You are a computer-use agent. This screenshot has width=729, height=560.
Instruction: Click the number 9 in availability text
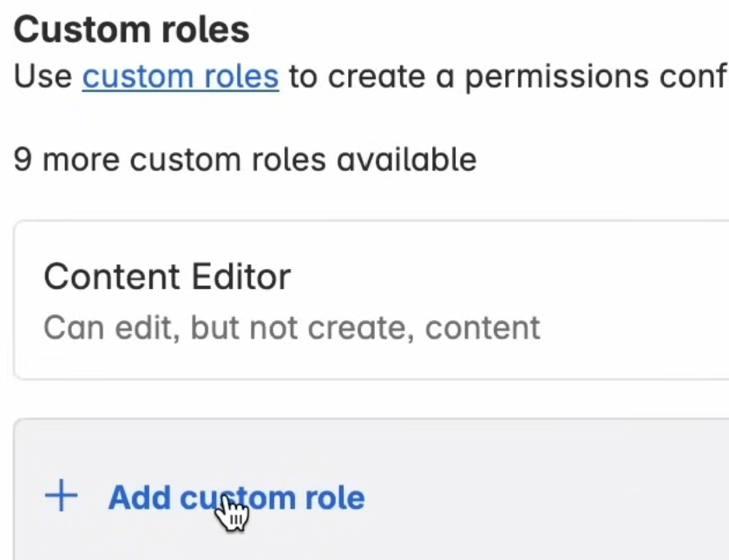tap(23, 160)
